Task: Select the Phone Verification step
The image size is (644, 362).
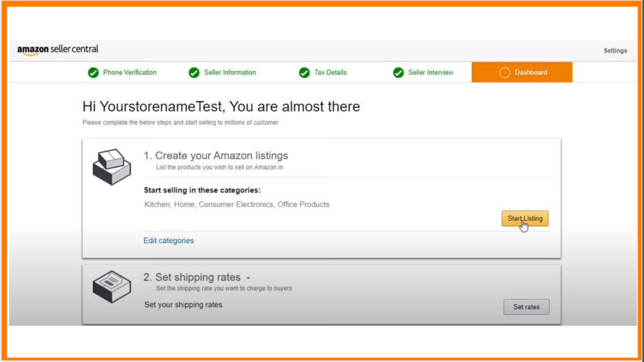Action: (x=129, y=72)
